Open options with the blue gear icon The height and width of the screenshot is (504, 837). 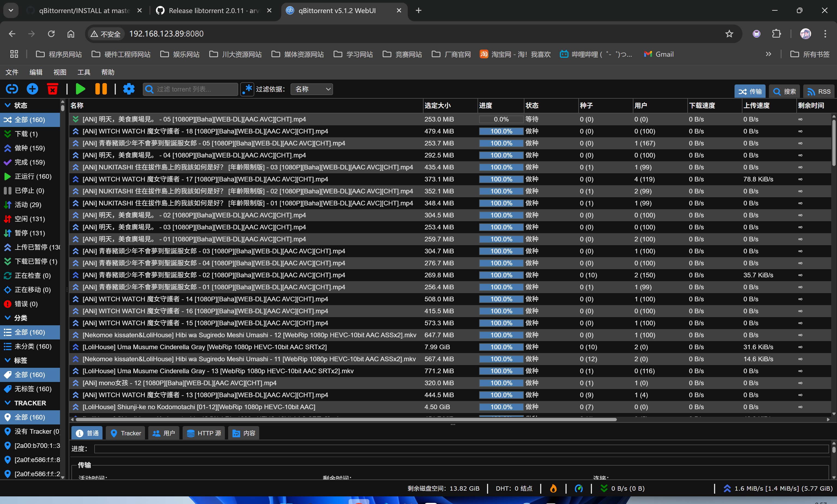tap(129, 89)
